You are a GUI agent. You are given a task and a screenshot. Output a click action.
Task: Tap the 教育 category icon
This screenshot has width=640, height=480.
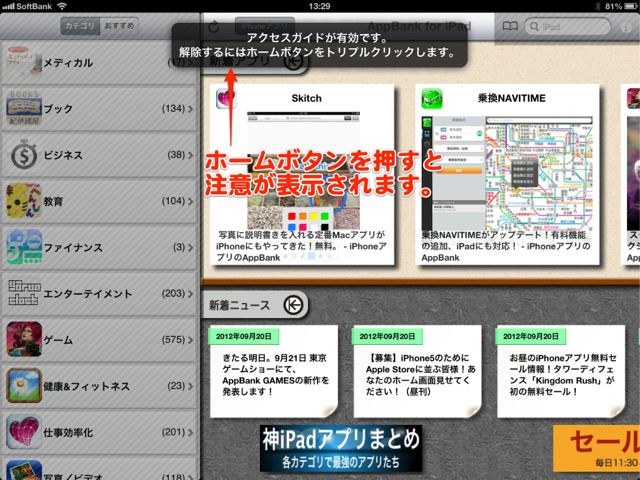24,200
